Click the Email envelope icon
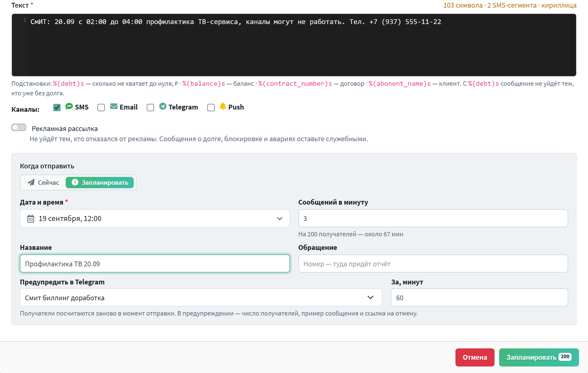 (x=114, y=106)
